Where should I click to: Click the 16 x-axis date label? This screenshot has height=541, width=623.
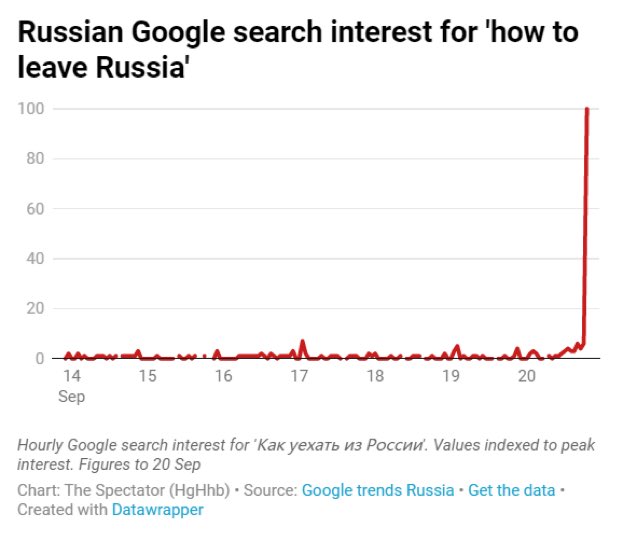[x=223, y=377]
